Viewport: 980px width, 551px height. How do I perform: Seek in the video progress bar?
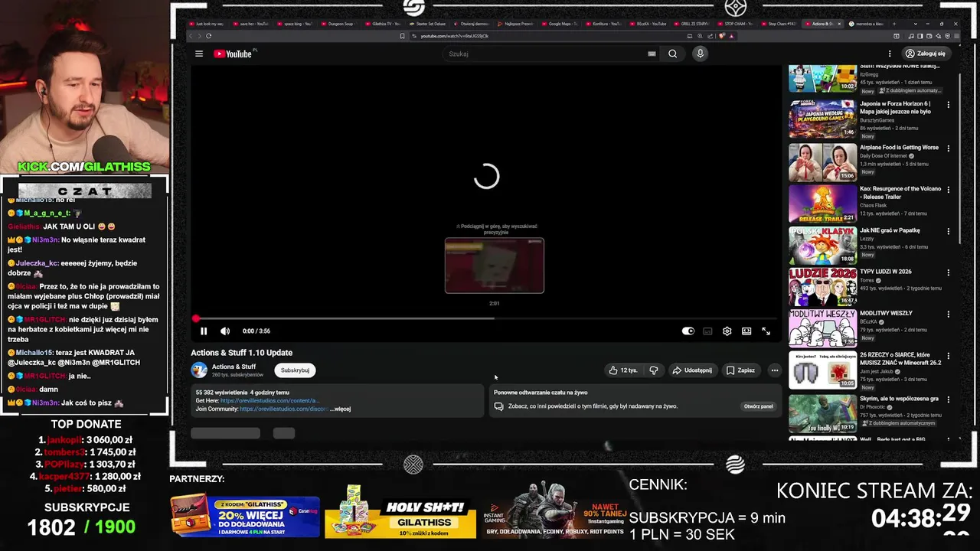[485, 318]
